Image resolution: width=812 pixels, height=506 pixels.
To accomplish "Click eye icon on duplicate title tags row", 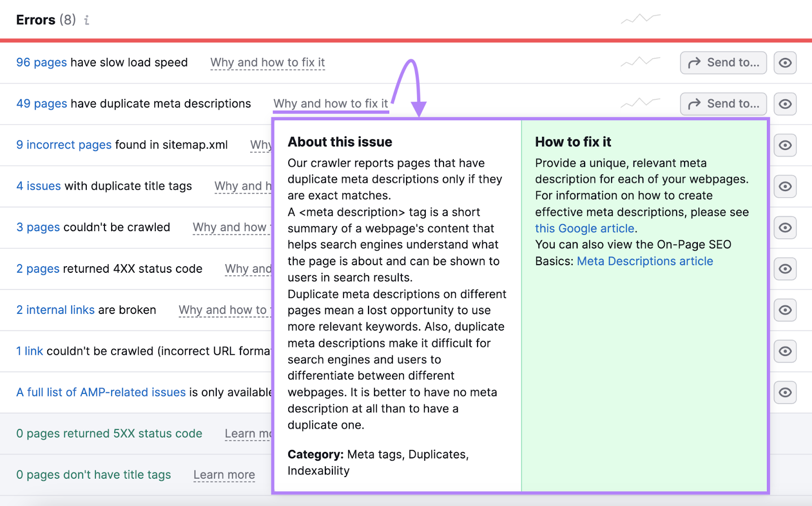I will (x=785, y=187).
